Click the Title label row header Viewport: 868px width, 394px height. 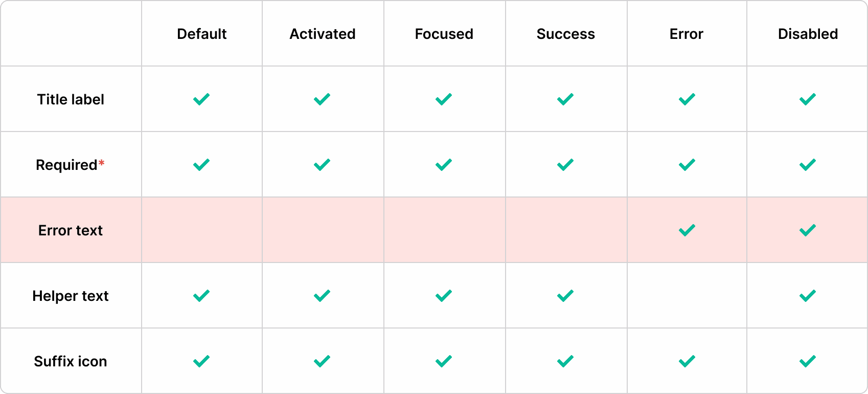[71, 99]
